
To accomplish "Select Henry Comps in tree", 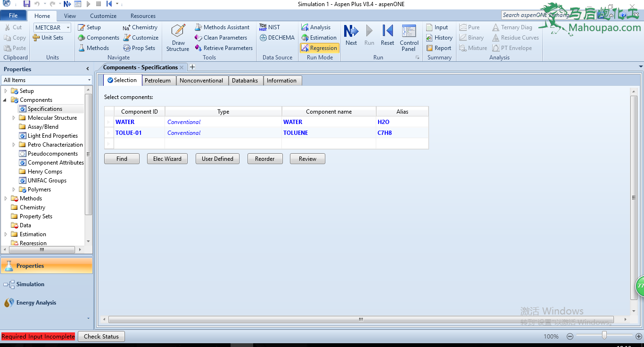I will (45, 172).
